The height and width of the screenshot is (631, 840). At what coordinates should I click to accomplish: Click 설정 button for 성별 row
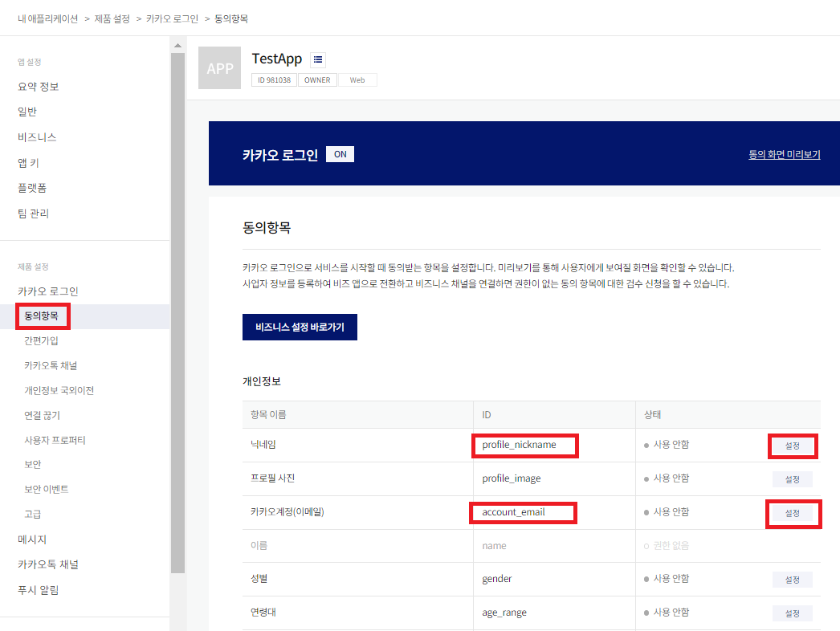tap(793, 580)
